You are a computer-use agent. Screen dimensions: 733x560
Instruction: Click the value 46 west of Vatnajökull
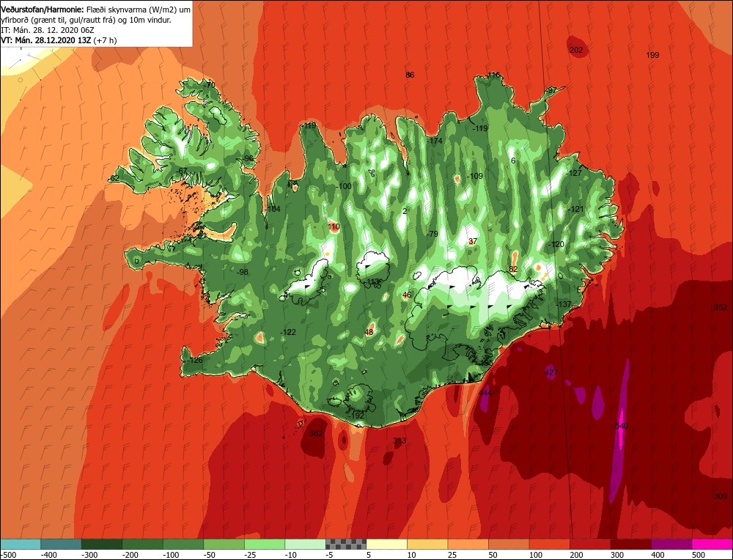pos(407,295)
